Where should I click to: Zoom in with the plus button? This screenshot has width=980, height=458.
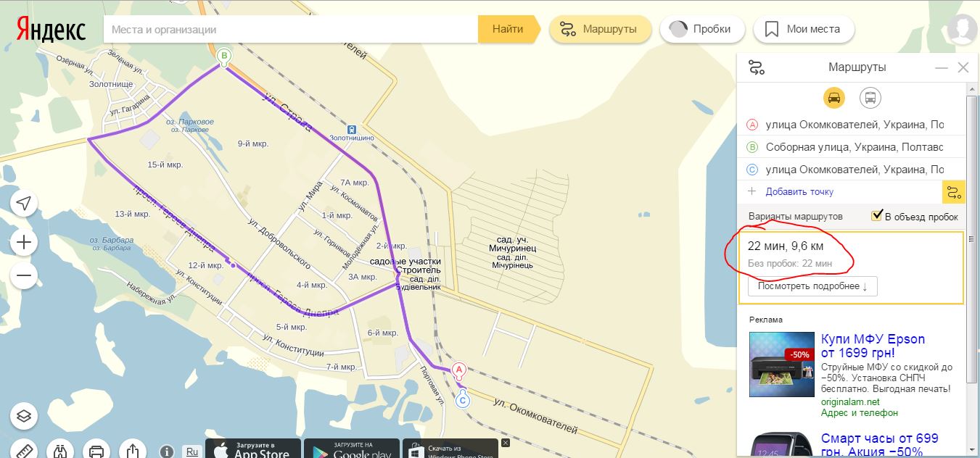[x=24, y=242]
